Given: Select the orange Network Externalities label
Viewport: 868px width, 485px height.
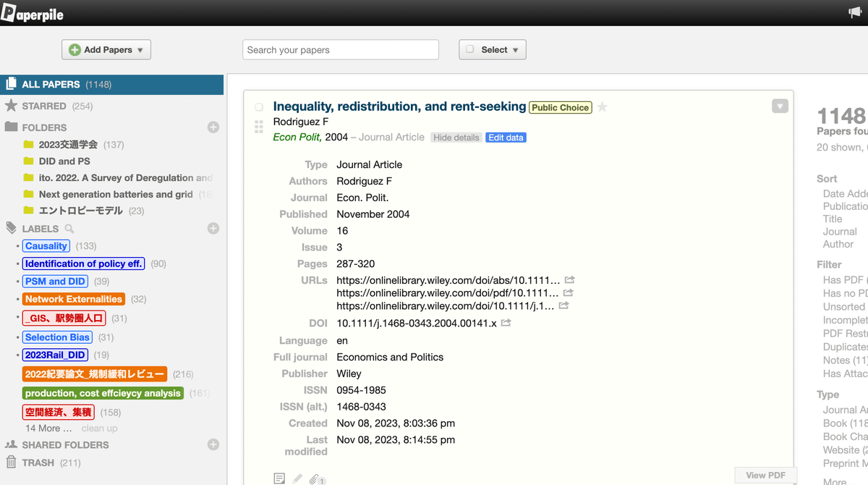Looking at the screenshot, I should pyautogui.click(x=74, y=299).
